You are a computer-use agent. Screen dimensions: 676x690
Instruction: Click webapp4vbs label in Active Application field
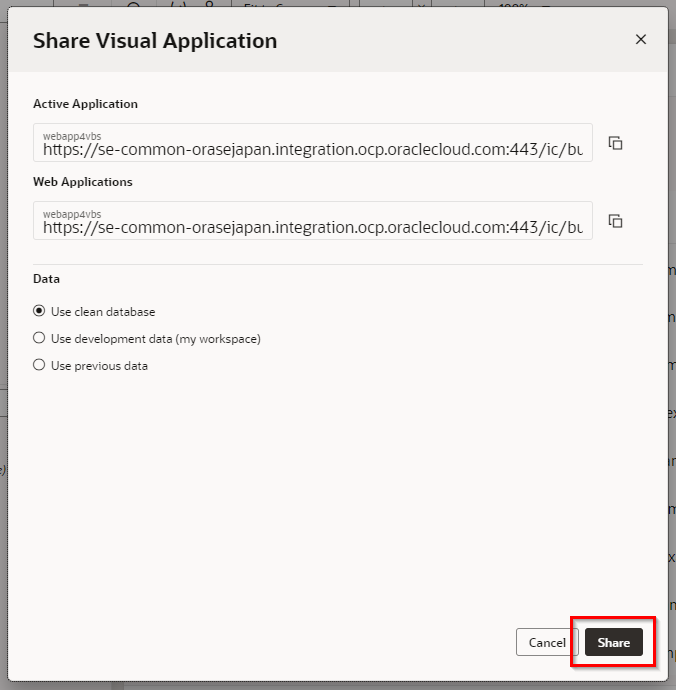pyautogui.click(x=72, y=135)
